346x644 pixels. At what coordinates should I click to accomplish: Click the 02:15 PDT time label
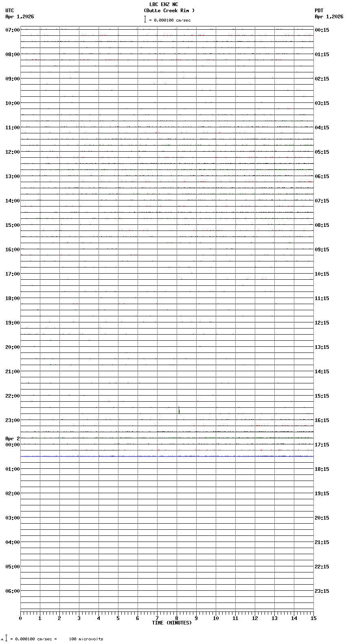point(322,79)
